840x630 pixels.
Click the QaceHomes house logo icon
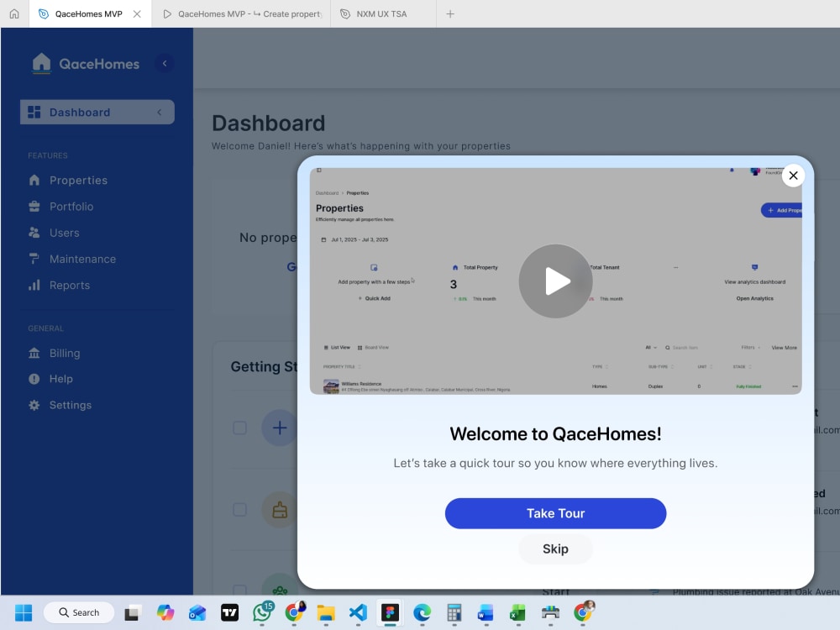(41, 63)
